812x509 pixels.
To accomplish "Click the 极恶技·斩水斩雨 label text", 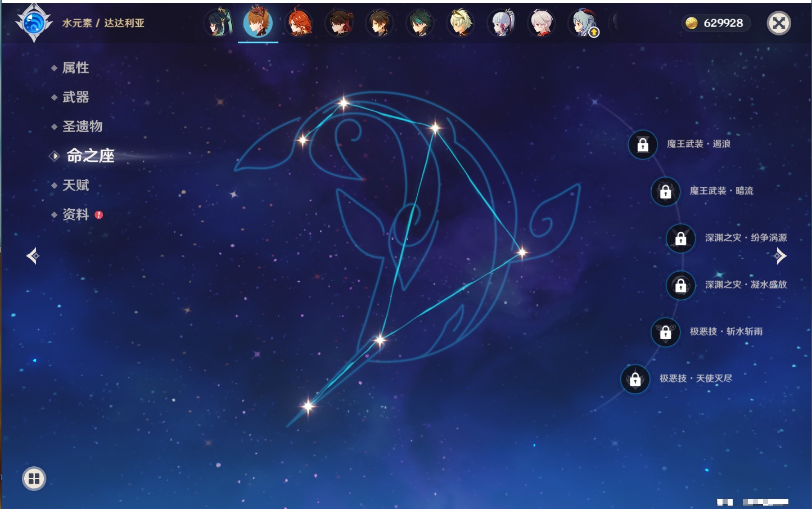I will 727,331.
